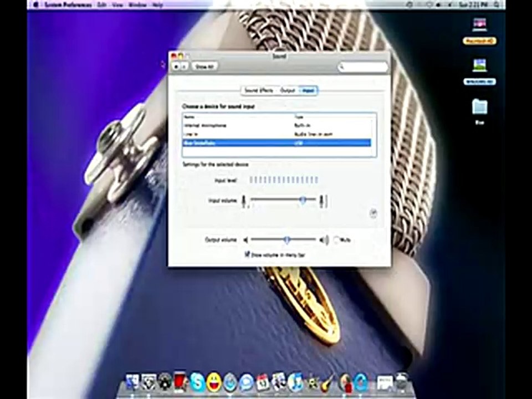Image resolution: width=532 pixels, height=399 pixels.
Task: Open the iChat speech bubble dock icon
Action: pos(247,383)
